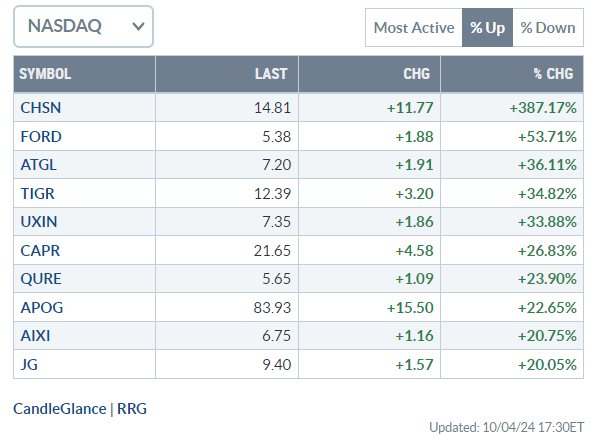Screen dimensions: 598x441
Task: Select the percent change +53.71%
Action: tap(547, 137)
